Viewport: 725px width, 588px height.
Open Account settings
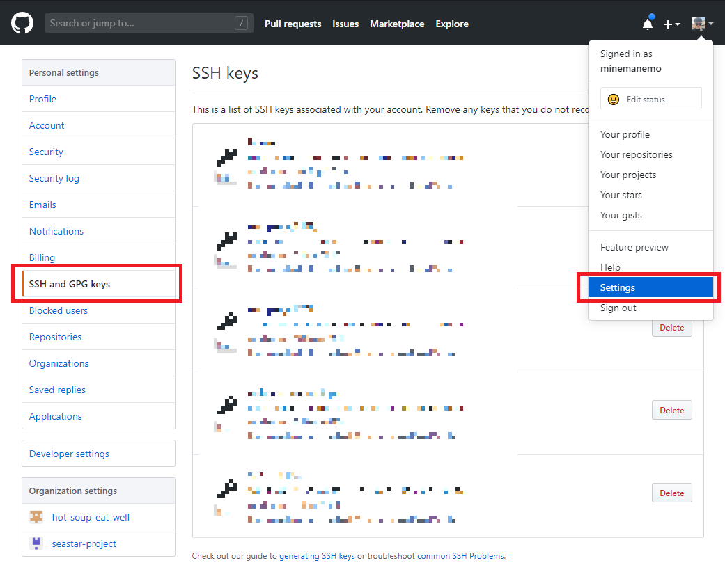click(x=98, y=125)
